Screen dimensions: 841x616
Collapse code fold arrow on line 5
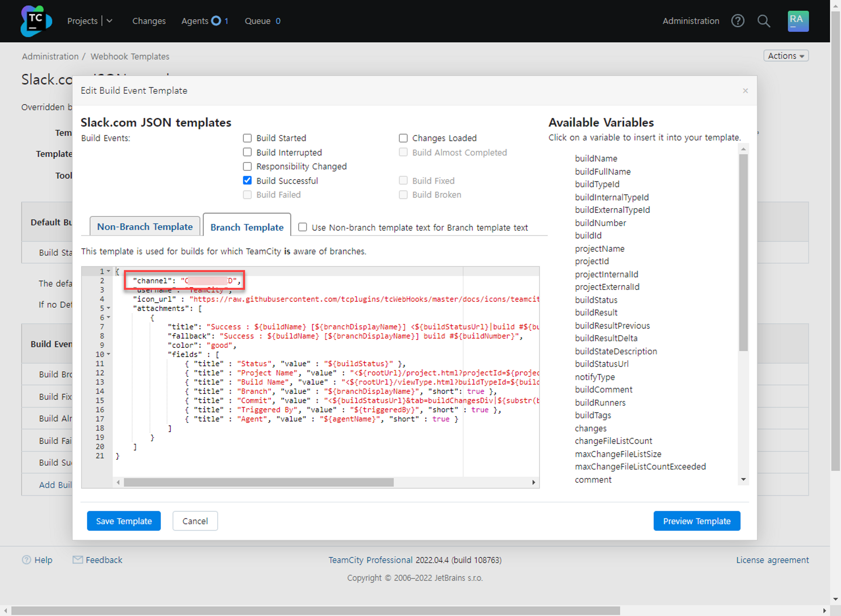coord(109,308)
